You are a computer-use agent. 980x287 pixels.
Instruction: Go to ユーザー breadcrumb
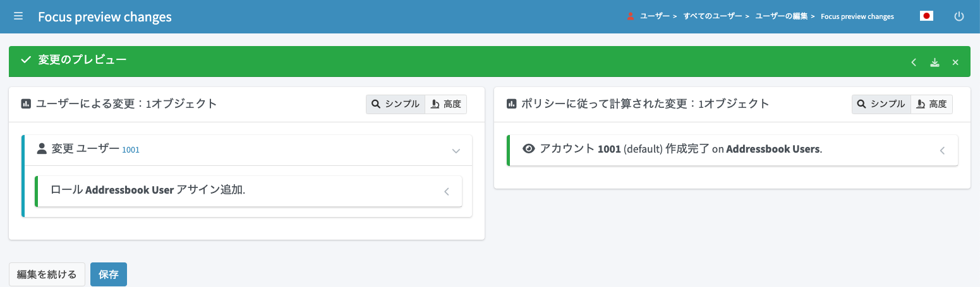(655, 16)
